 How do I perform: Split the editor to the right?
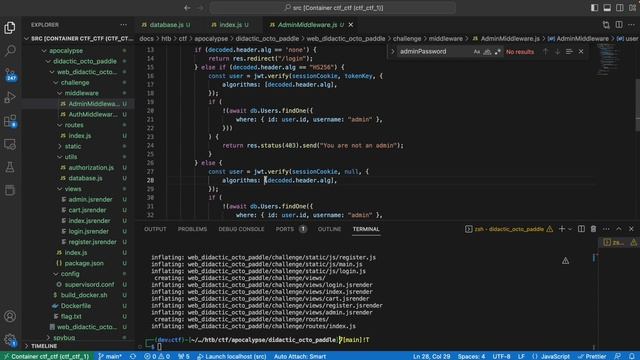pos(619,25)
